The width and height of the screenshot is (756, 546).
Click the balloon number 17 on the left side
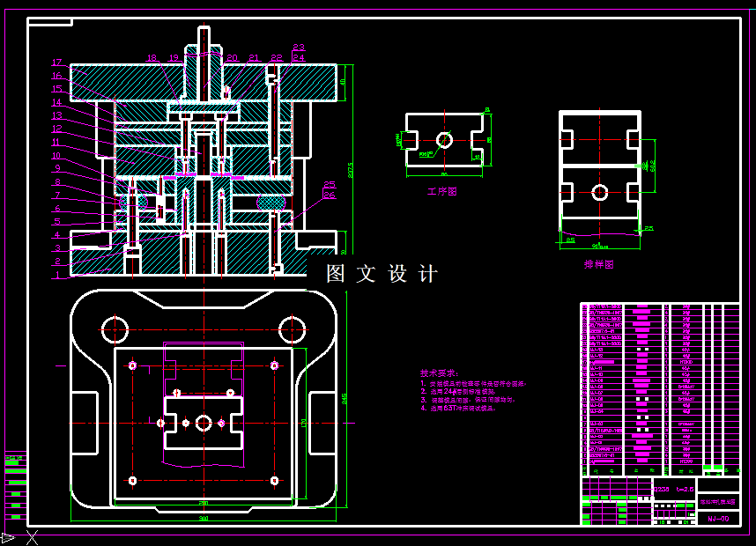[x=56, y=63]
